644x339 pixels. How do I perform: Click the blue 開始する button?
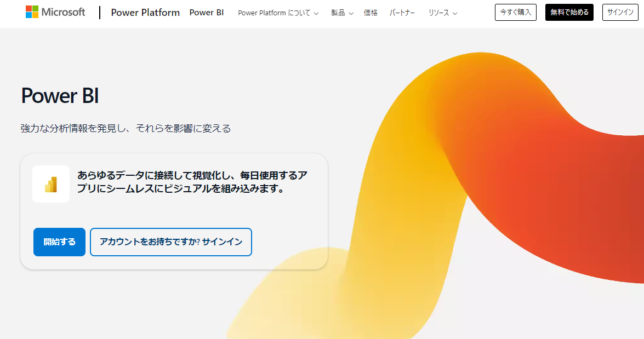[x=60, y=242]
